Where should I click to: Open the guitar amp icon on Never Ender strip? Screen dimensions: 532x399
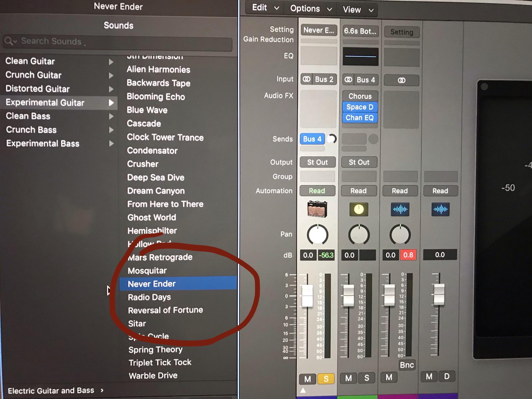pyautogui.click(x=317, y=209)
